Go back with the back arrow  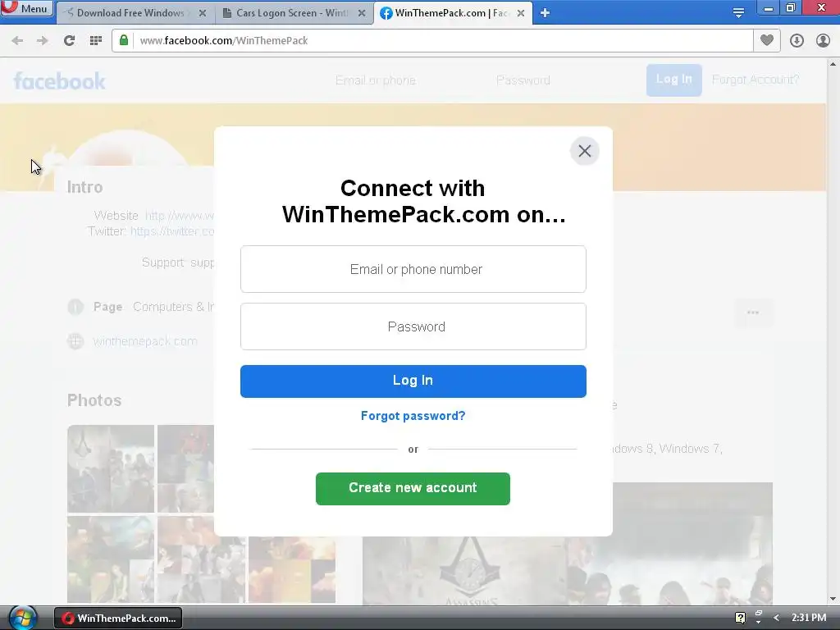click(x=17, y=41)
